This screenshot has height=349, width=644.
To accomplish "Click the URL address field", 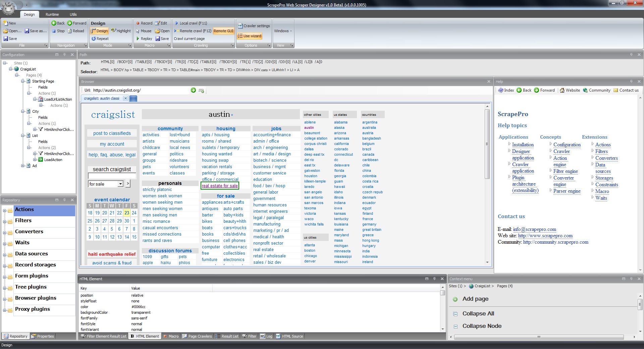I will 140,90.
